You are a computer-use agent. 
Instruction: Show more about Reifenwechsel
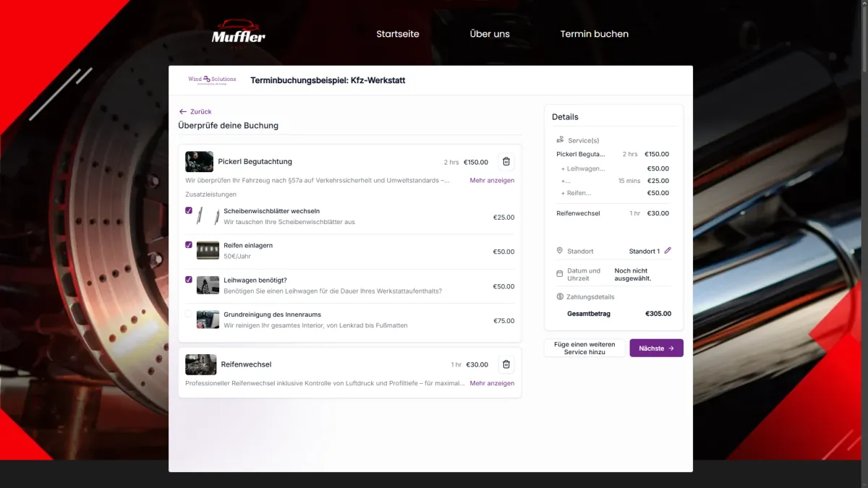[492, 383]
